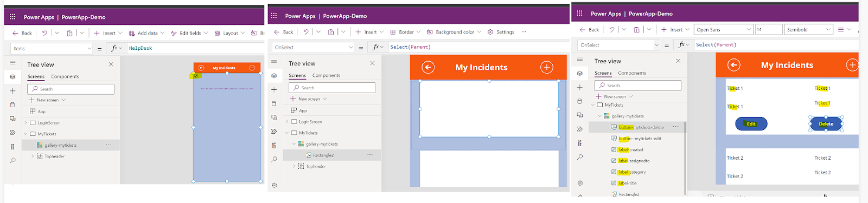Open Search magnifier in right screenshot sidebar
The width and height of the screenshot is (868, 203).
pyautogui.click(x=580, y=157)
